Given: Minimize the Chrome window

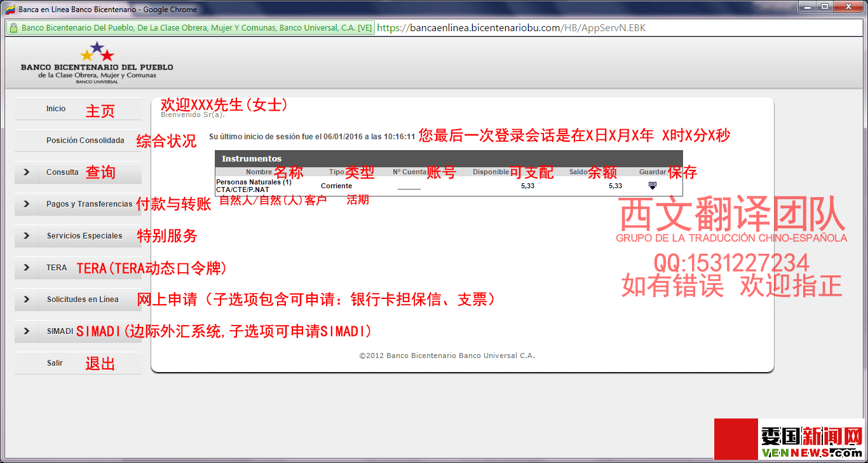Looking at the screenshot, I should click(x=808, y=6).
